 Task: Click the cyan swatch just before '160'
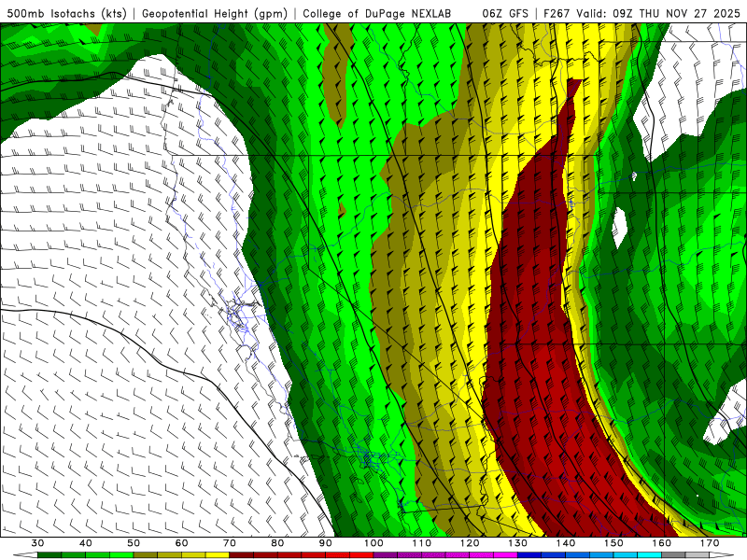click(x=649, y=554)
